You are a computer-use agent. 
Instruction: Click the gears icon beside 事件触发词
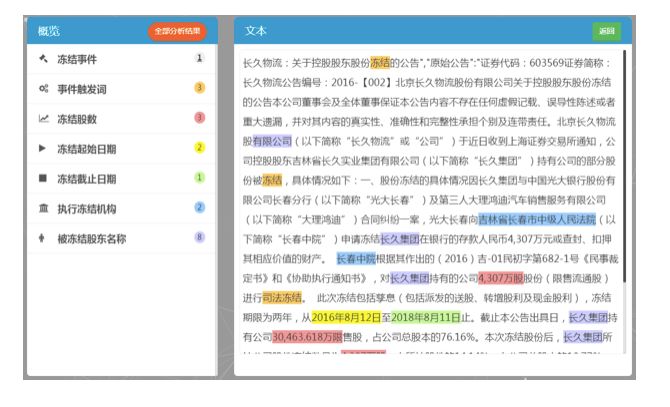coord(43,88)
